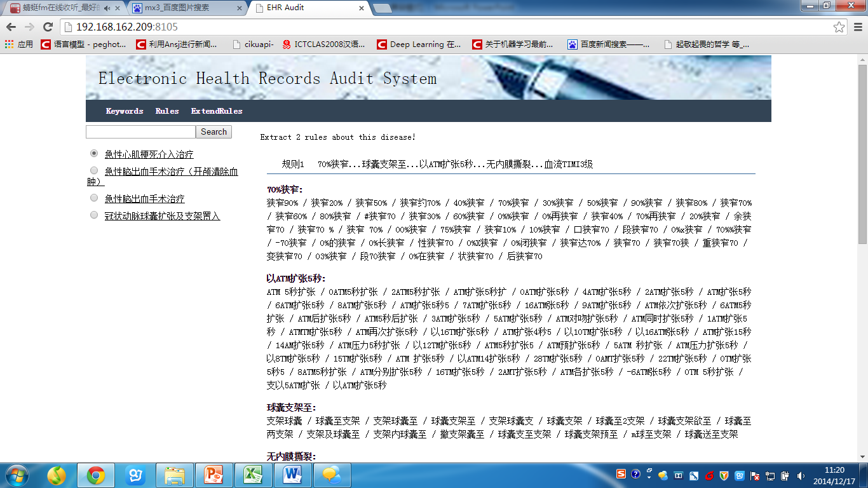Viewport: 868px width, 488px height.
Task: Choose the 冠状动脉球囊扩张及支架置入 option
Action: point(94,216)
